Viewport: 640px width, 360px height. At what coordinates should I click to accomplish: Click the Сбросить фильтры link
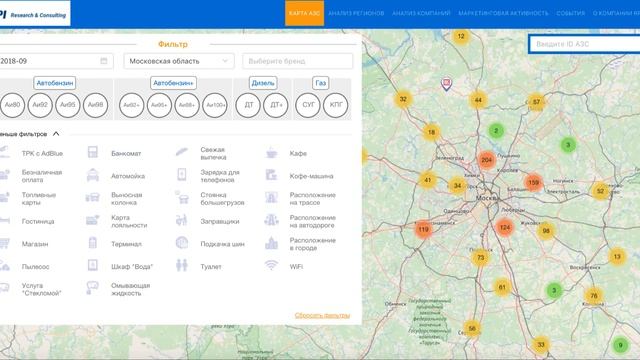[322, 315]
